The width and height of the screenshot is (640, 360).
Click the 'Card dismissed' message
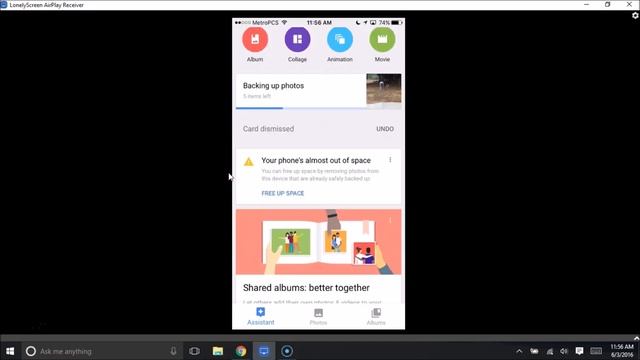(268, 129)
